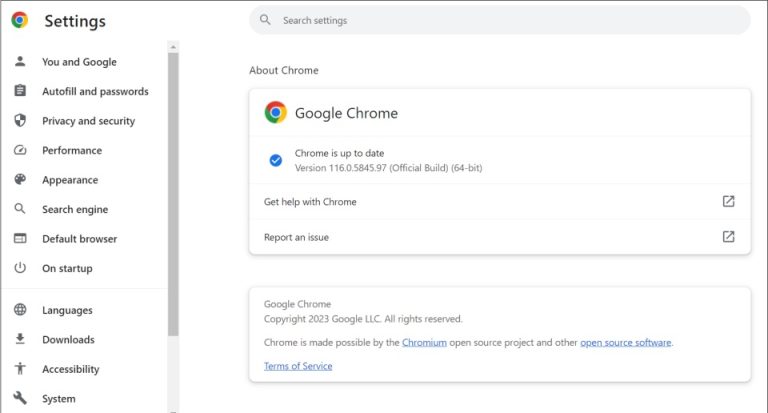Click the Appearance palette icon
768x413 pixels.
[x=20, y=180]
